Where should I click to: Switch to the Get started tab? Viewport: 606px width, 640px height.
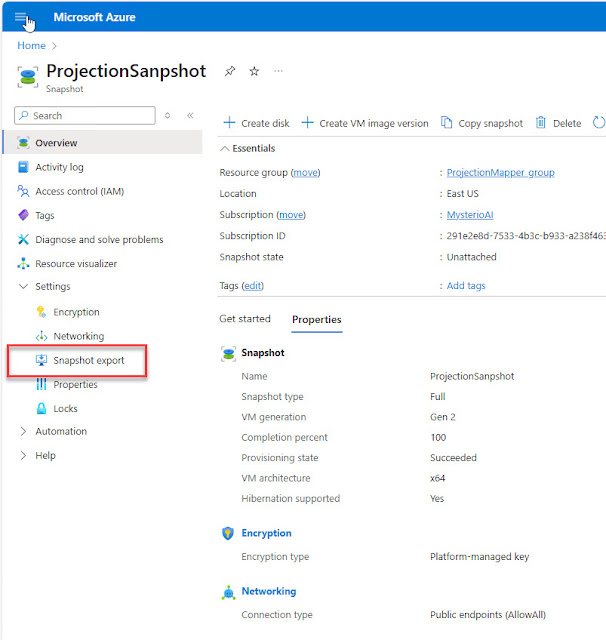[245, 319]
